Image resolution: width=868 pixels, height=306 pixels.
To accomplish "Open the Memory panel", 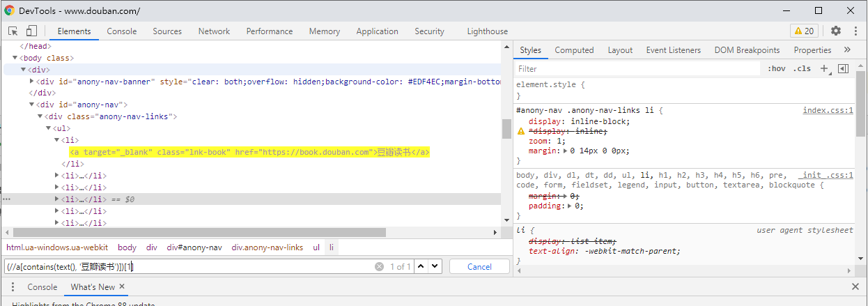I will 325,31.
